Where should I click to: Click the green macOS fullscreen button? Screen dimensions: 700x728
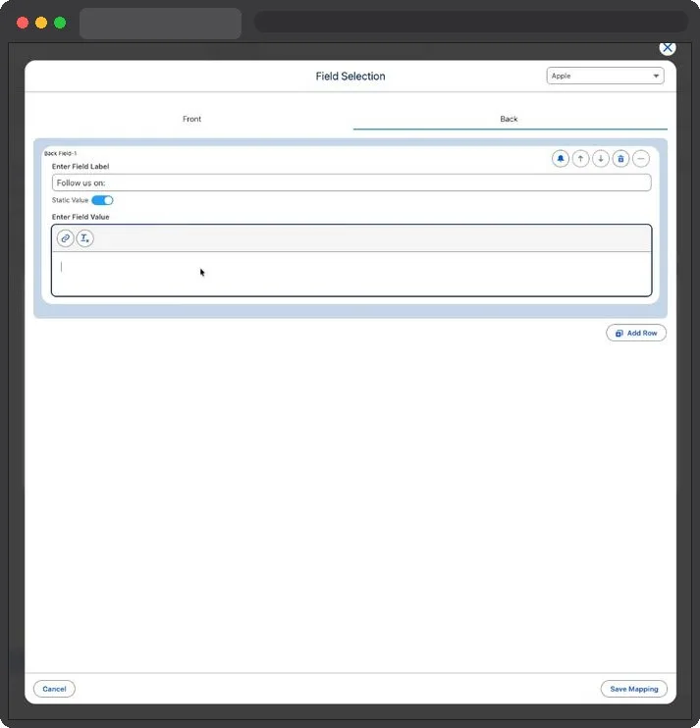(60, 23)
